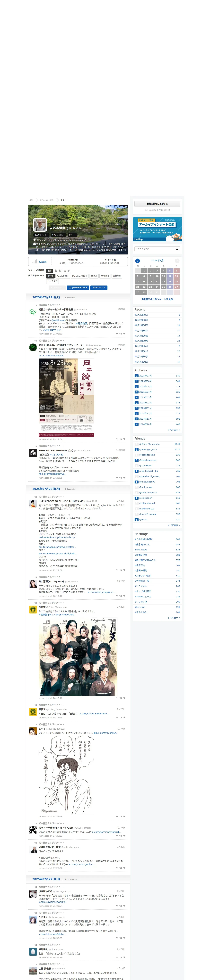Image resolution: width=210 pixels, height=980 pixels.
Task: Click the 678 フォロー counter
Action: pyautogui.click(x=59, y=235)
